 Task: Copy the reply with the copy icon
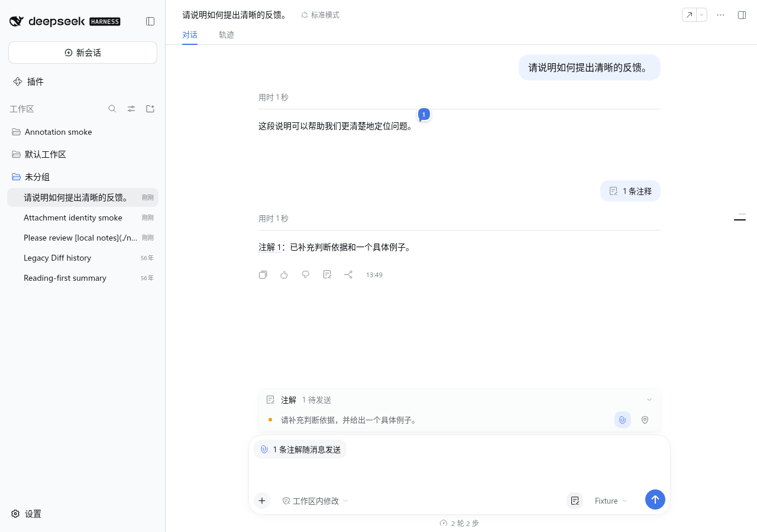click(x=263, y=274)
